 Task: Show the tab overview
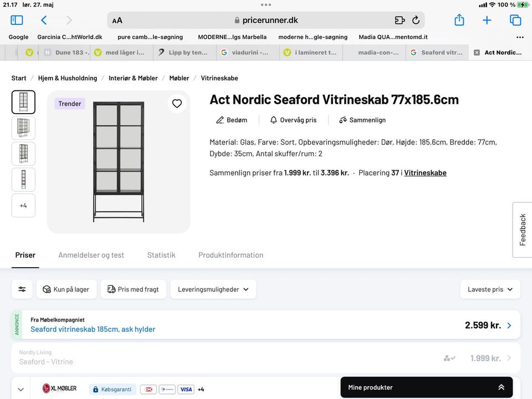pos(515,21)
